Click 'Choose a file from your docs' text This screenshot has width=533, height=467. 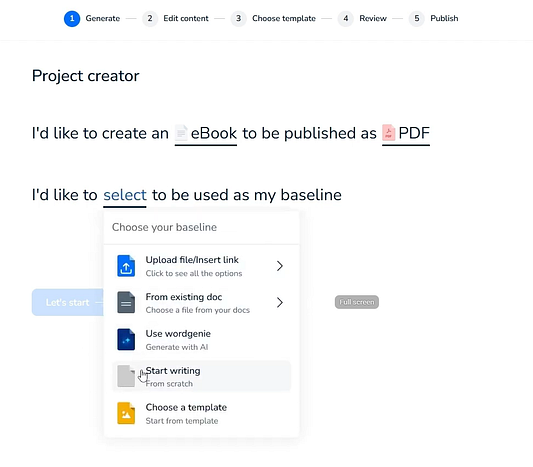tap(197, 310)
